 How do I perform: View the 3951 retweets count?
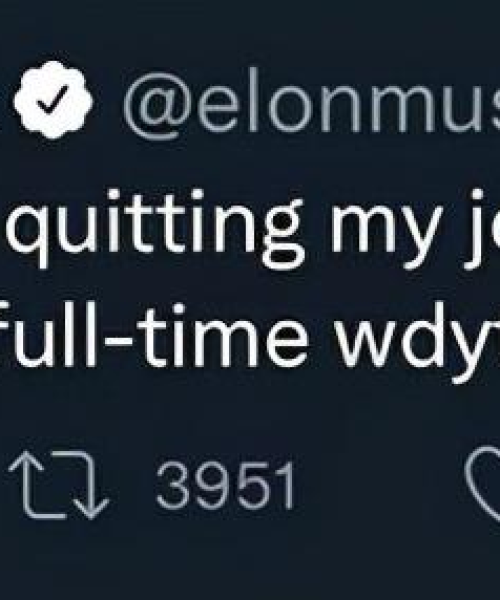point(225,486)
